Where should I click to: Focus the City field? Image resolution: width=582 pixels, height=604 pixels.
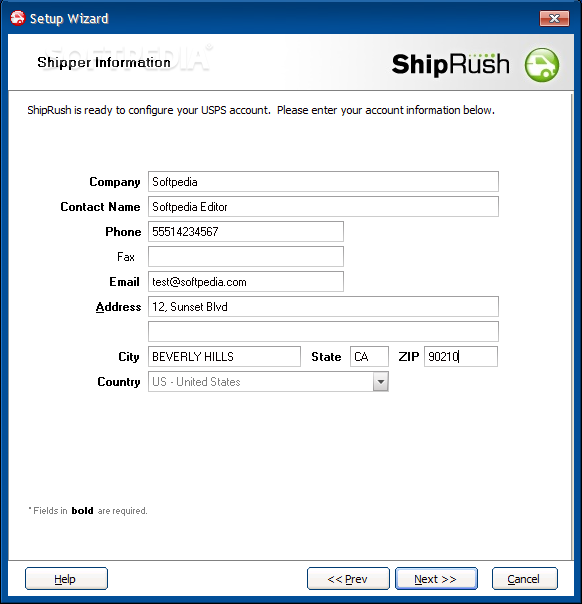click(224, 357)
